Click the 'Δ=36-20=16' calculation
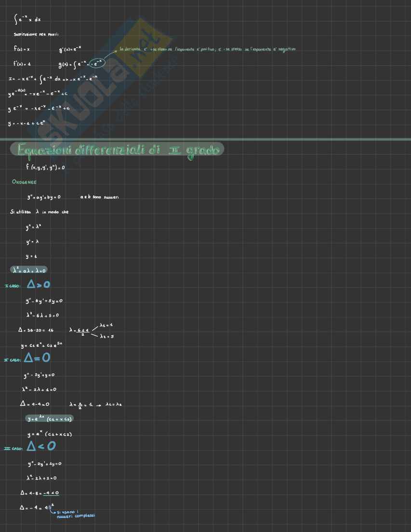Image resolution: width=411 pixels, height=532 pixels. (x=36, y=330)
